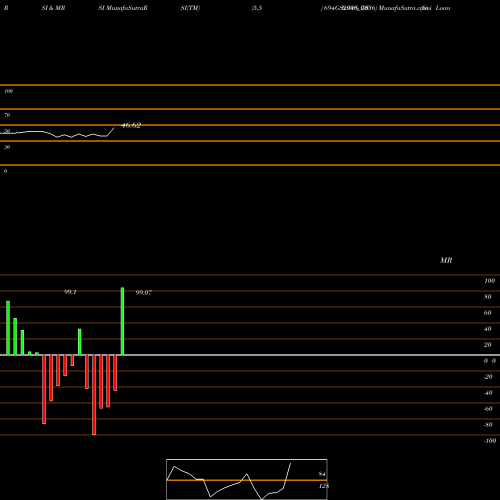
Task: Click the Loan text at top right
Action: pyautogui.click(x=443, y=8)
